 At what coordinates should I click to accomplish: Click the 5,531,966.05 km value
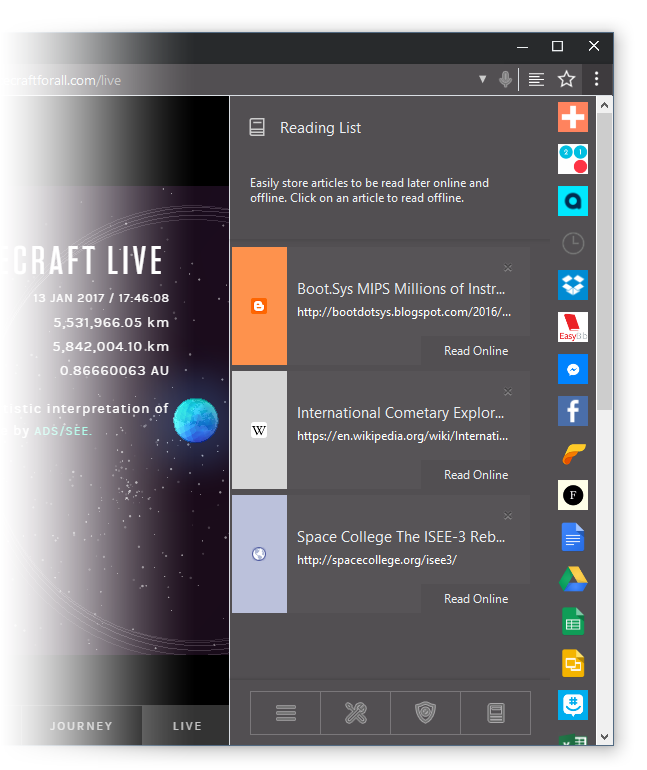(111, 323)
